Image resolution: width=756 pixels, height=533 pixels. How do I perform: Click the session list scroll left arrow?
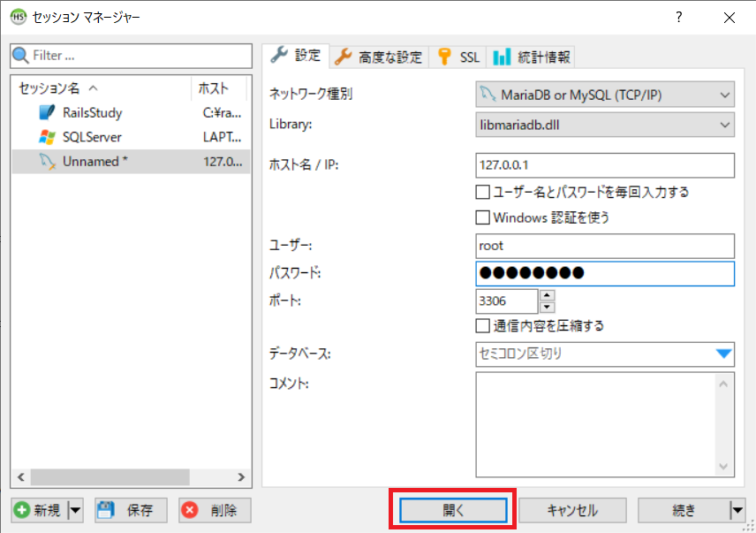pos(21,477)
